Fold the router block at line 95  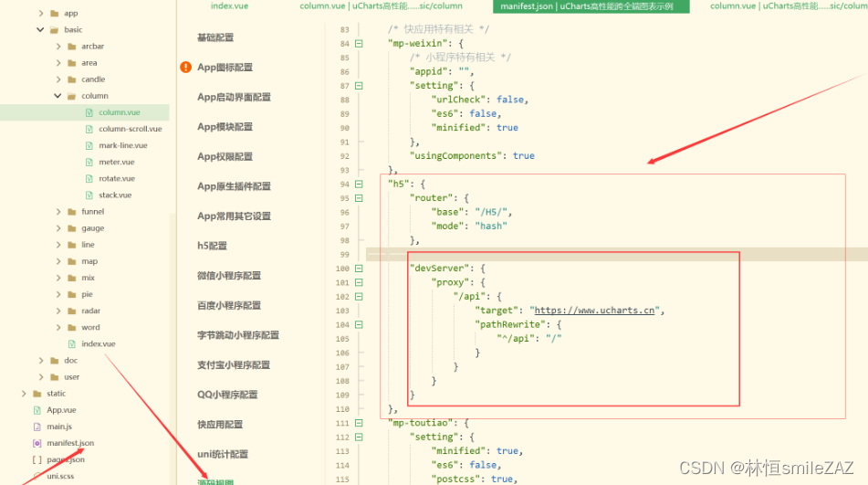(x=359, y=198)
